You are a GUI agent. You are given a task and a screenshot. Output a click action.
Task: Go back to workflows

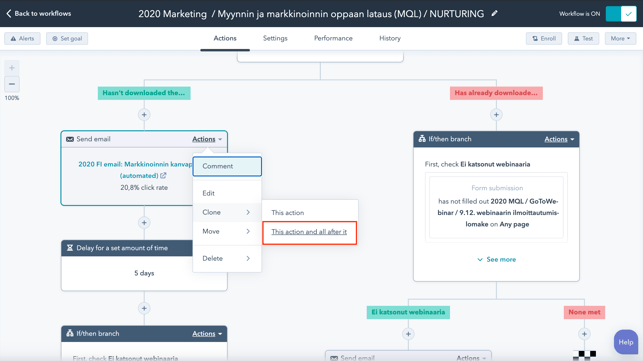pyautogui.click(x=39, y=14)
